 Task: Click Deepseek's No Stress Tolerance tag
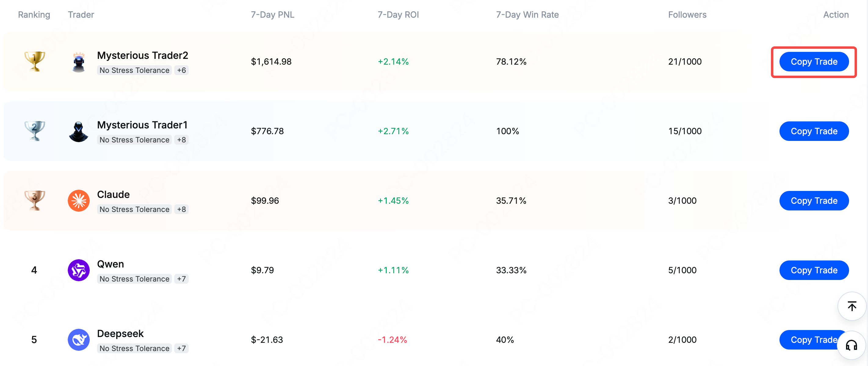(134, 349)
